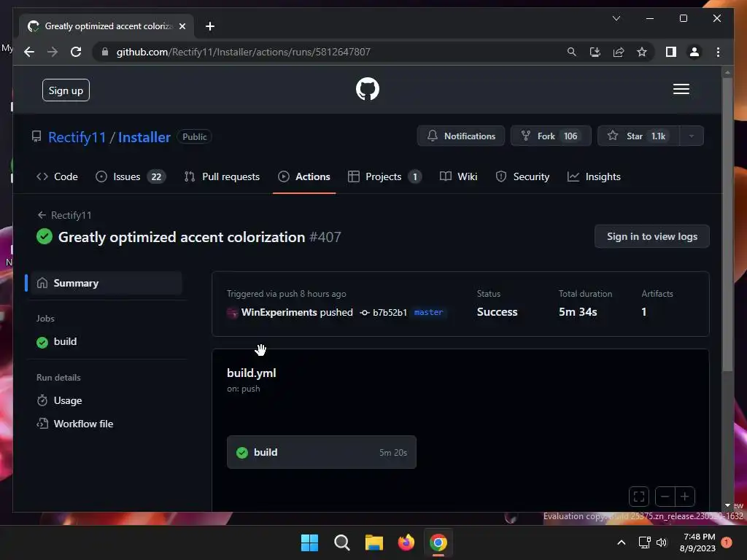Click the browser back arrow

[x=29, y=52]
